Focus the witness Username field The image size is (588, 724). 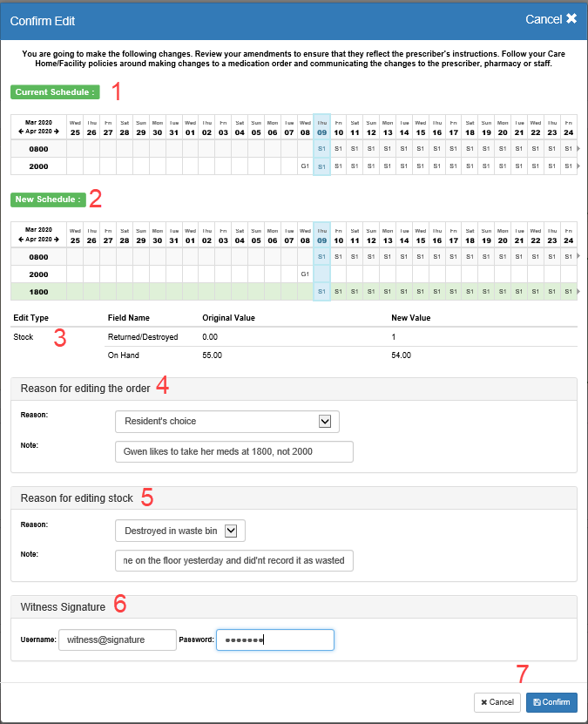[x=117, y=639]
